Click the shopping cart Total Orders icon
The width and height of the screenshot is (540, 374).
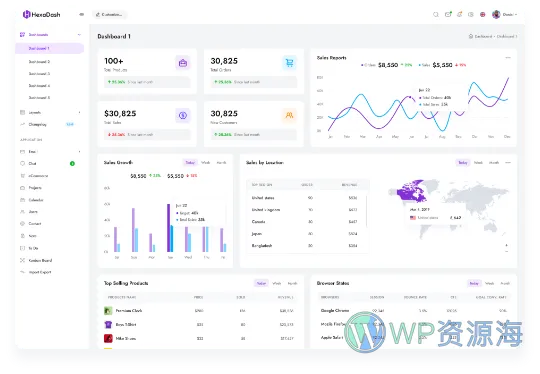(289, 63)
